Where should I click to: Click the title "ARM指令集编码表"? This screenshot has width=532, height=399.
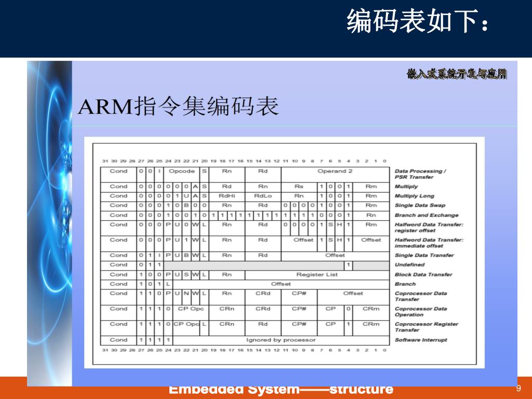click(x=179, y=106)
